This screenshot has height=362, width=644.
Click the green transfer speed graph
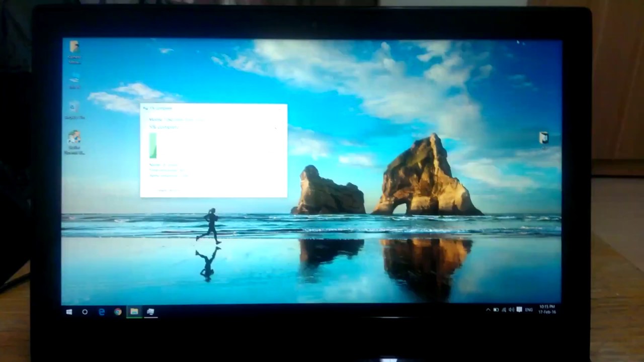point(153,146)
